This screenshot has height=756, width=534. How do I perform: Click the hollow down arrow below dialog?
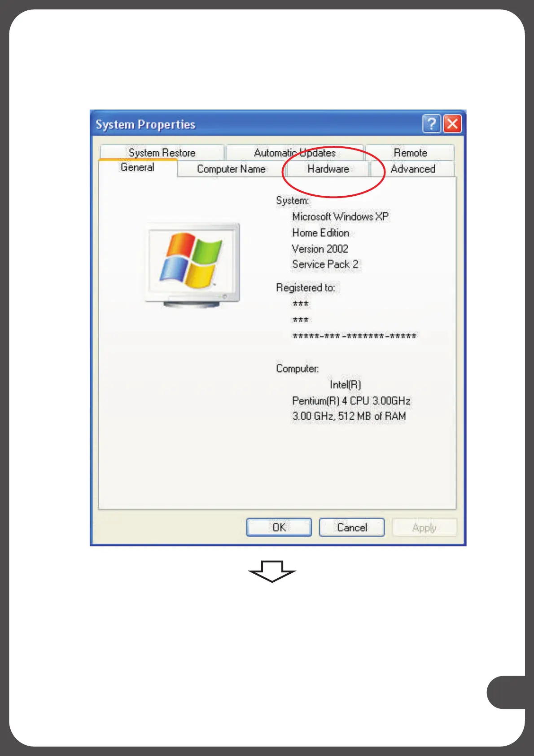(272, 571)
